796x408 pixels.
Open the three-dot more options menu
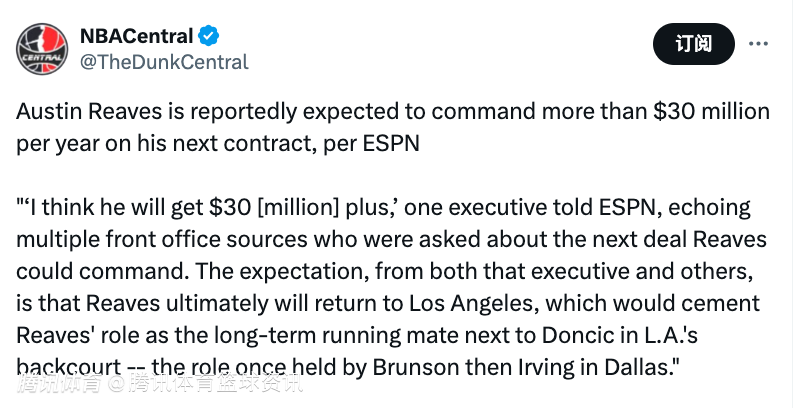(758, 44)
